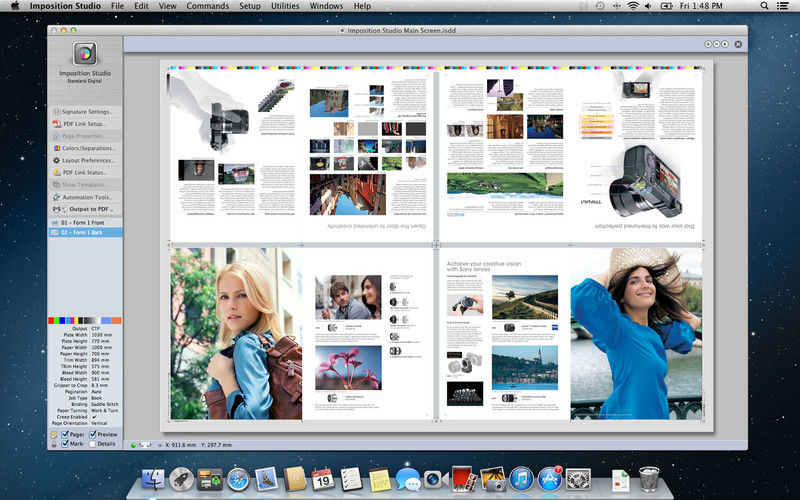Open Layout Preferences gear icon
Image resolution: width=800 pixels, height=500 pixels.
click(57, 160)
